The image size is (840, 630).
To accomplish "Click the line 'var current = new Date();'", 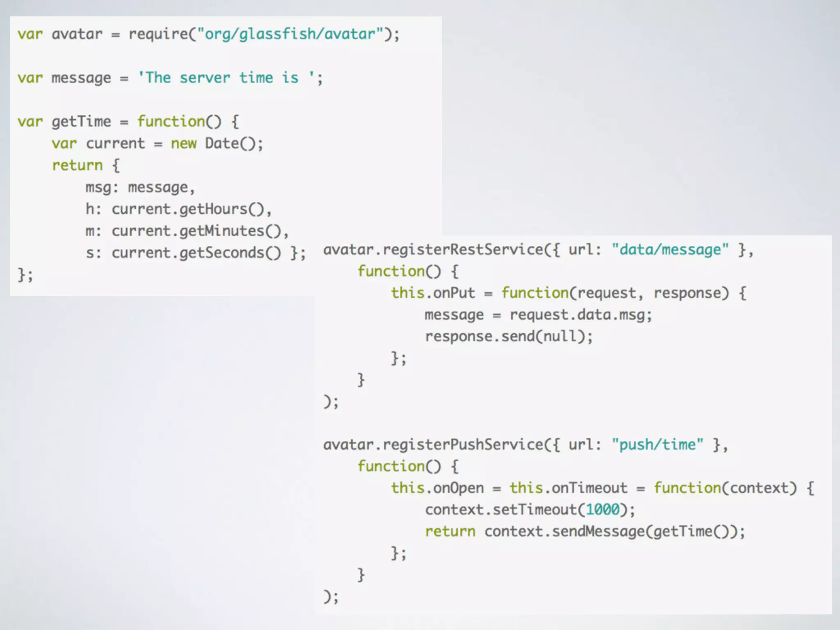I will pos(157,144).
